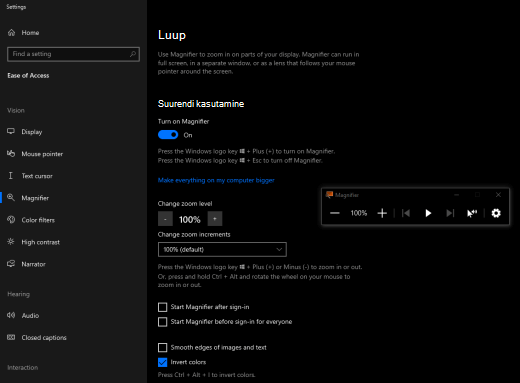Choose the Magnifier sidebar icon
Viewport: 520px width, 383px height.
(x=11, y=198)
